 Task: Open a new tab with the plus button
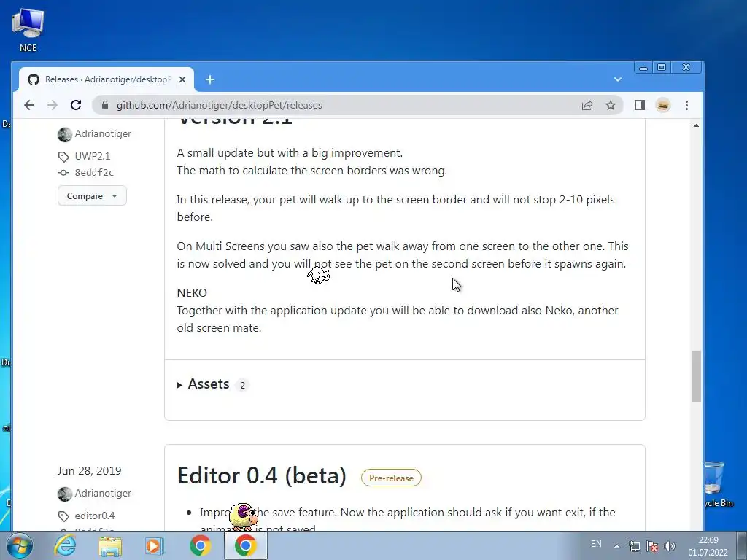click(210, 79)
